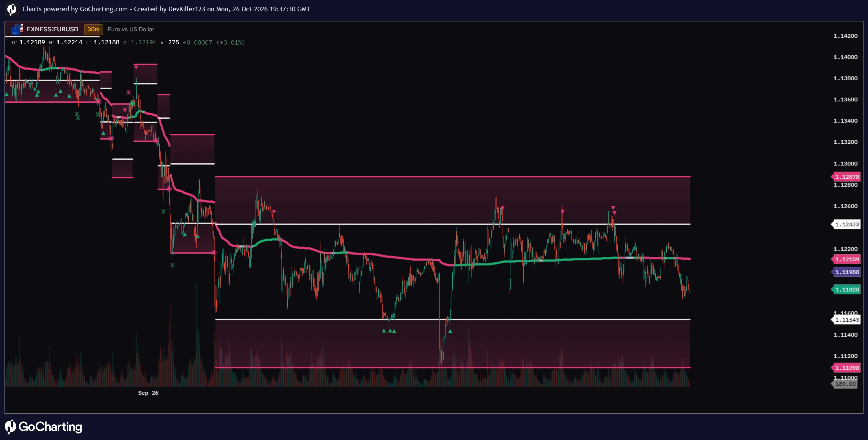Open the 30m timeframe selector
The image size is (868, 440).
click(x=93, y=29)
